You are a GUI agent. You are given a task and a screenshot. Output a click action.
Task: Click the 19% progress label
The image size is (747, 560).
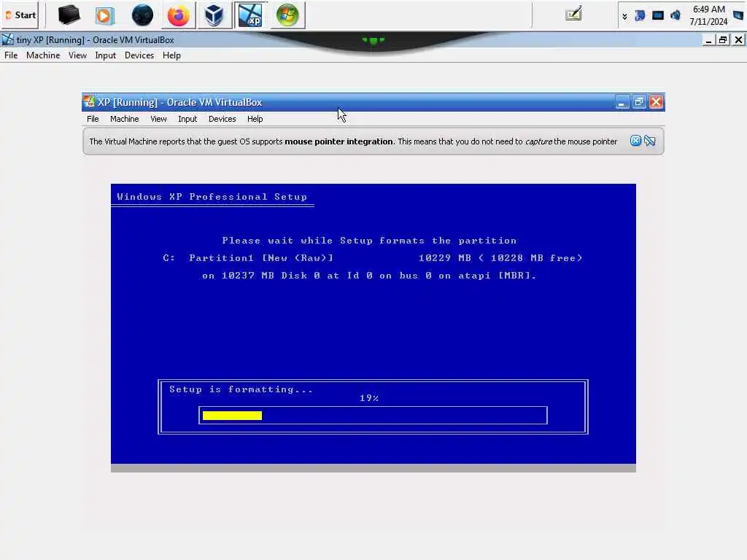coord(369,398)
